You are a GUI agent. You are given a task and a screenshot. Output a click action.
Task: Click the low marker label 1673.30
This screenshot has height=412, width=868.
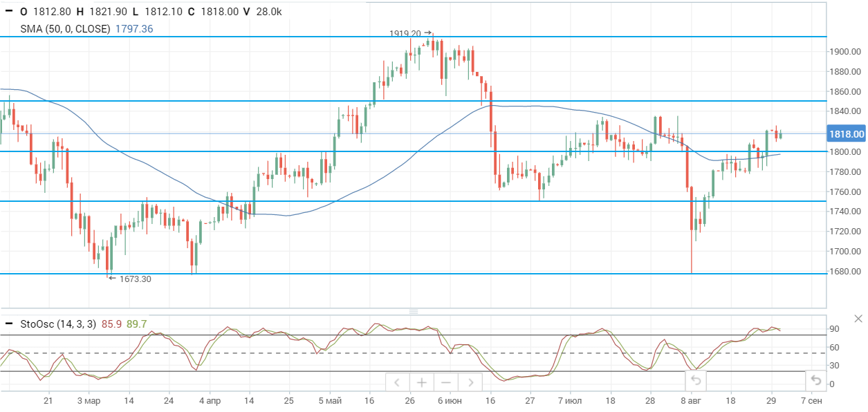(136, 279)
